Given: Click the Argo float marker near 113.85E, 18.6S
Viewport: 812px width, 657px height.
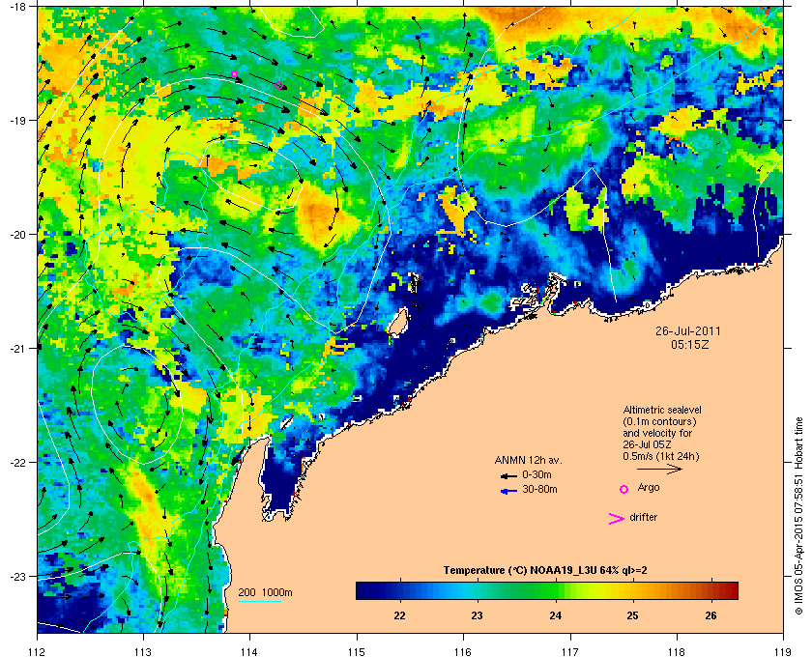Looking at the screenshot, I should [234, 74].
